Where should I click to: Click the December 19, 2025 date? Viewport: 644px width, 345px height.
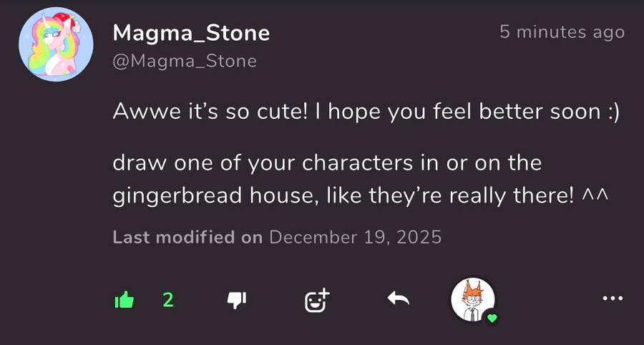[356, 238]
